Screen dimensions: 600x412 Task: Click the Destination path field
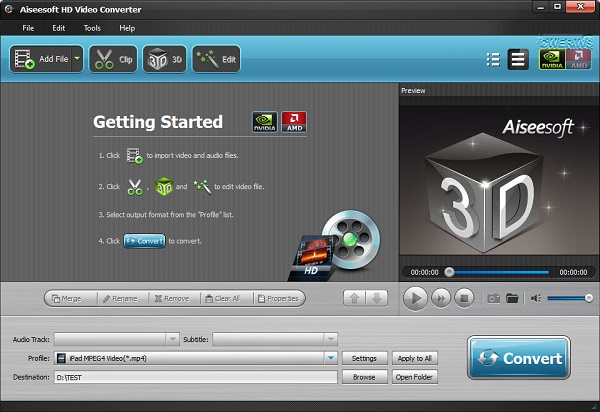tap(195, 377)
